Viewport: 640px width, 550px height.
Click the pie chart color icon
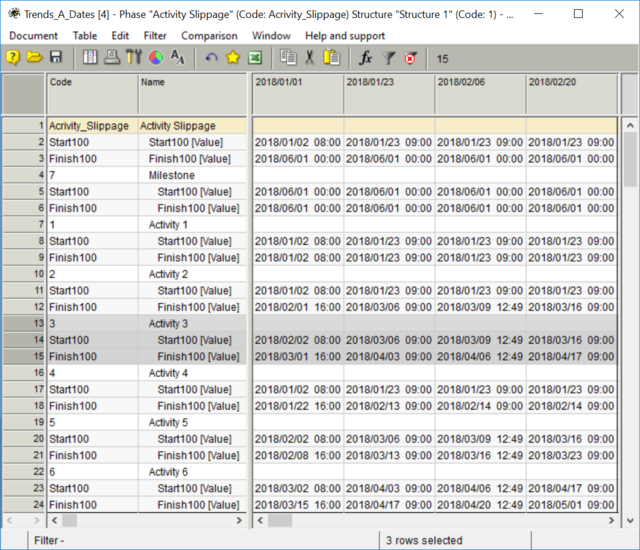(x=156, y=58)
